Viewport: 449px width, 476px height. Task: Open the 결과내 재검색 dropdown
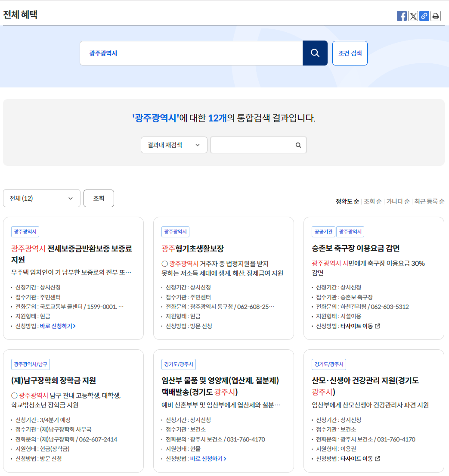[174, 145]
